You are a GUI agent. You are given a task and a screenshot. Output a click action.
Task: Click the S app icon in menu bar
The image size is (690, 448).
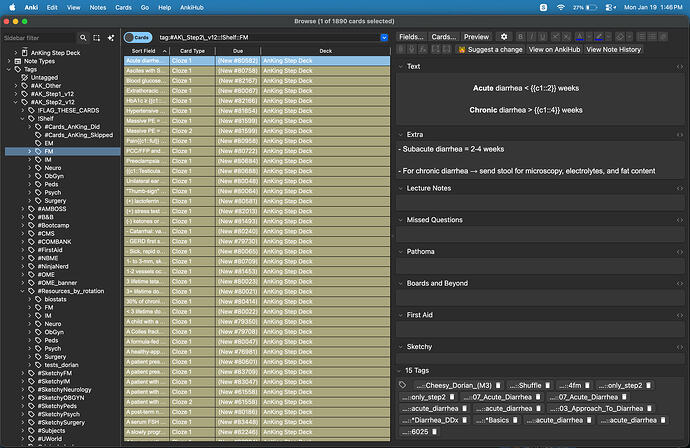[543, 7]
